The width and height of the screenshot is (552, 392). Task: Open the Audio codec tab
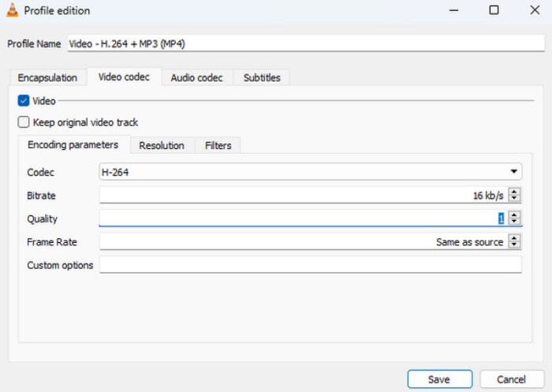[197, 77]
